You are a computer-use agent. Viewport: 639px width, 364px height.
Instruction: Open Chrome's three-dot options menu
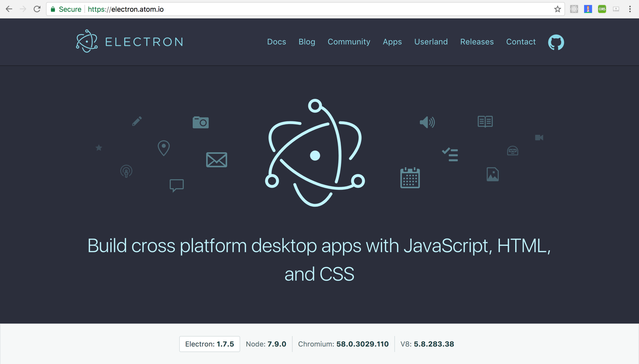pyautogui.click(x=630, y=9)
